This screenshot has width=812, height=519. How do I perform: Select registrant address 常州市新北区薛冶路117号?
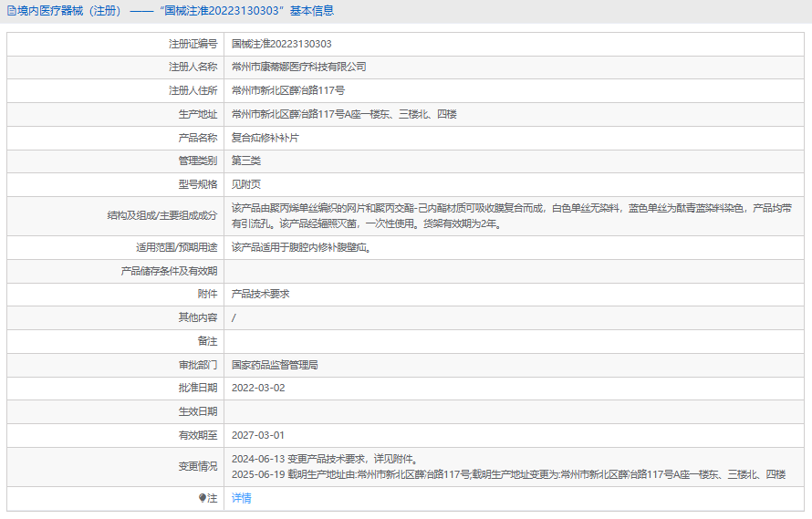(x=288, y=90)
